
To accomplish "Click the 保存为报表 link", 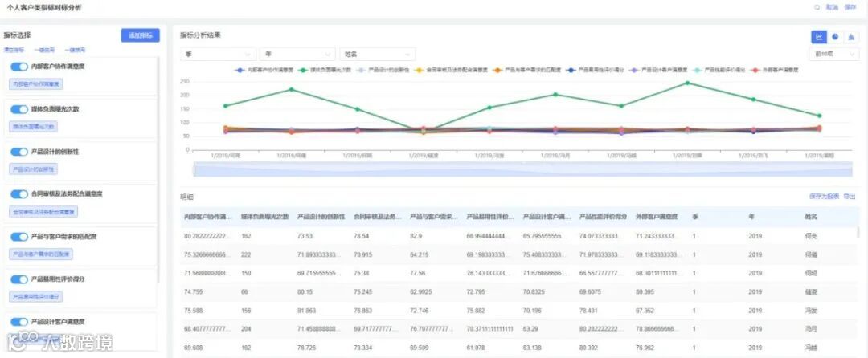I will 824,196.
